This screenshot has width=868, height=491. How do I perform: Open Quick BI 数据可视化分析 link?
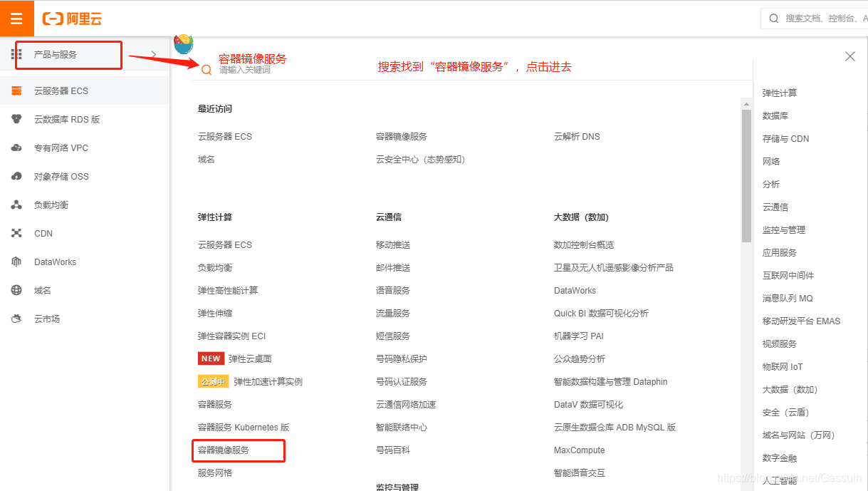click(601, 314)
